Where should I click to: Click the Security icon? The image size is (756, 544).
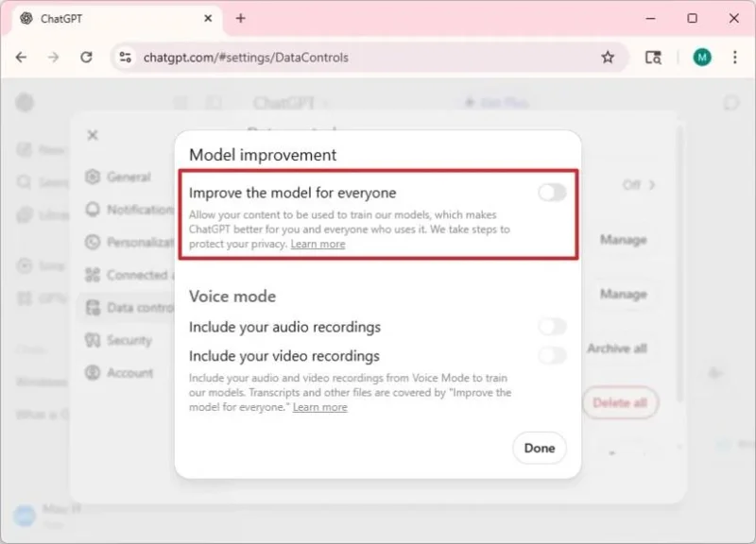click(93, 340)
